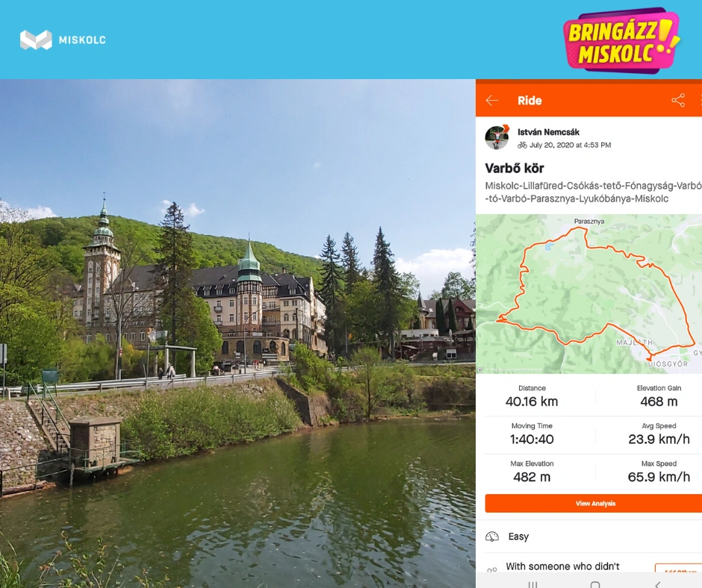Viewport: 702px width, 588px height.
Task: Select the Varbő kör activity title
Action: click(515, 168)
